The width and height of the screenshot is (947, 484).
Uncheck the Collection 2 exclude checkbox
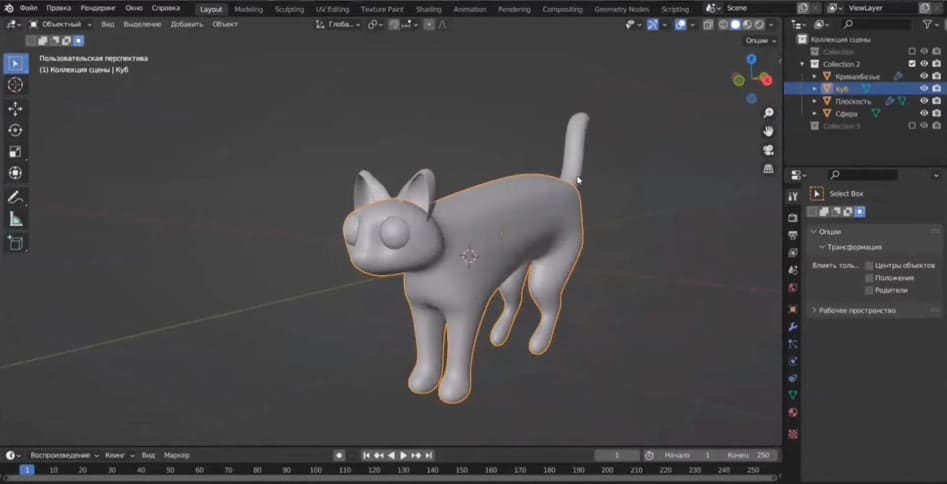click(912, 64)
